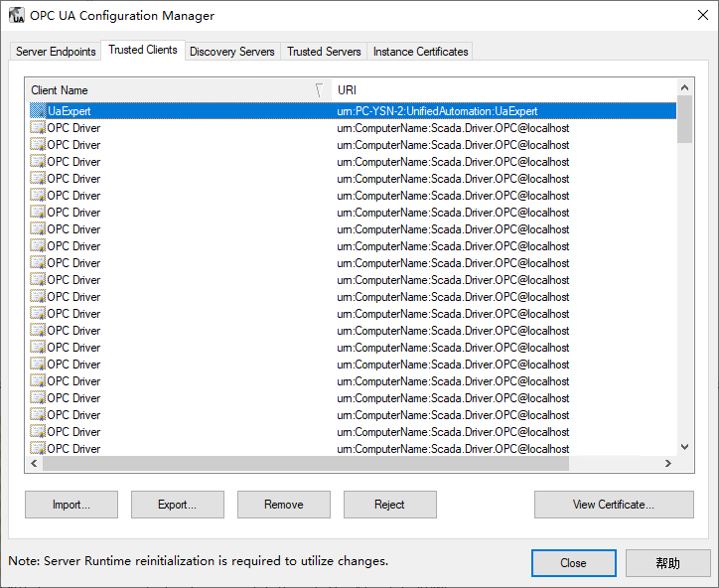Screen dimensions: 719x588
Task: Click the OPC UA app icon in title bar
Action: click(x=17, y=16)
